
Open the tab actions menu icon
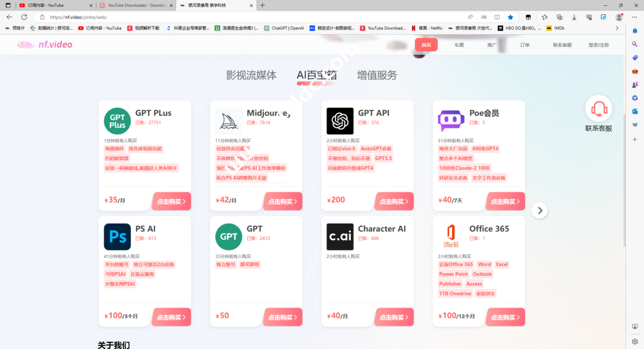coord(8,5)
